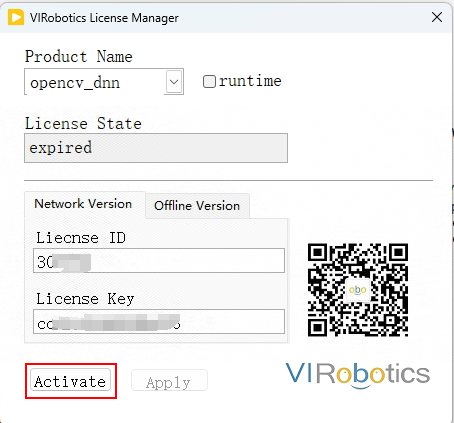454x423 pixels.
Task: Click the greyed-out Apply button
Action: coord(169,380)
